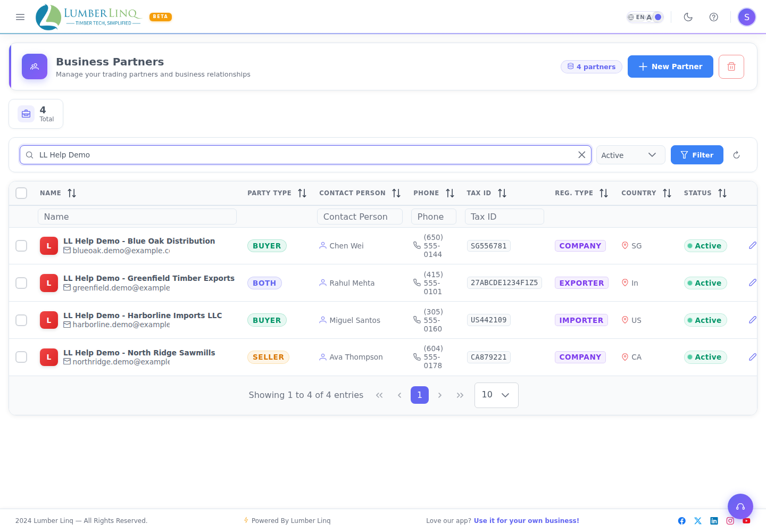Sort by Phone column arrows
The height and width of the screenshot is (532, 766).
450,193
